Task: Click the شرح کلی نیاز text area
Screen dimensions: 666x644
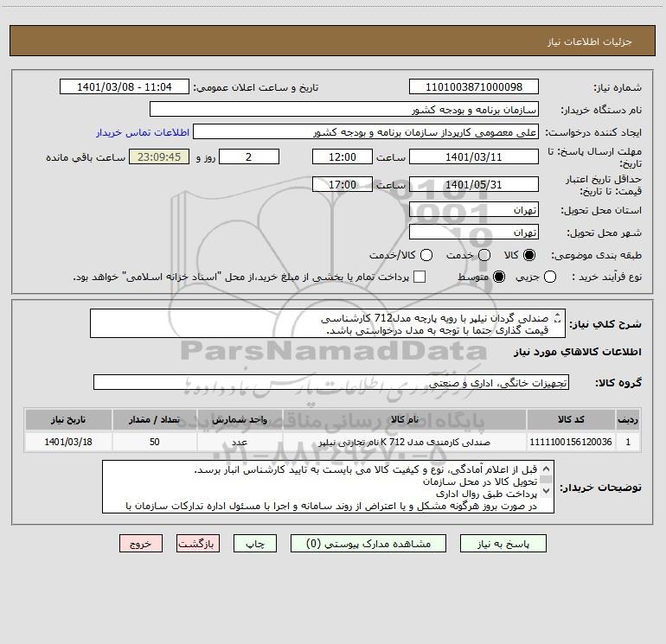Action: (328, 323)
